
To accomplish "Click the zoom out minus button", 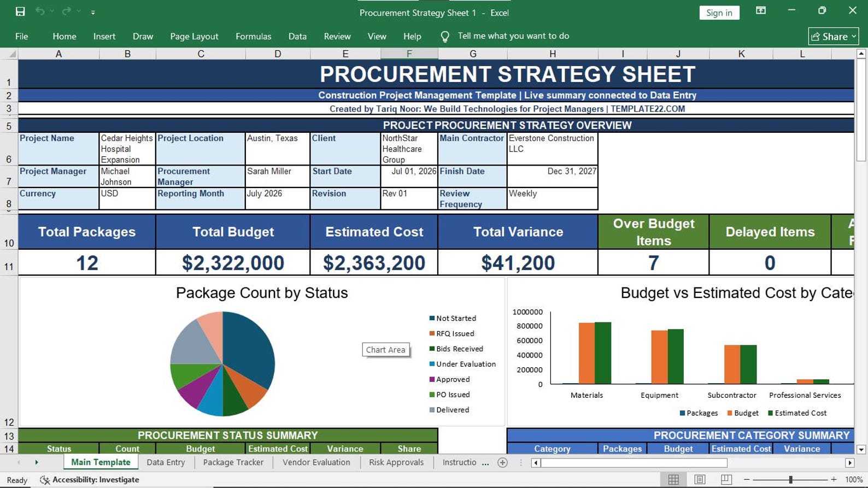I will [x=747, y=479].
